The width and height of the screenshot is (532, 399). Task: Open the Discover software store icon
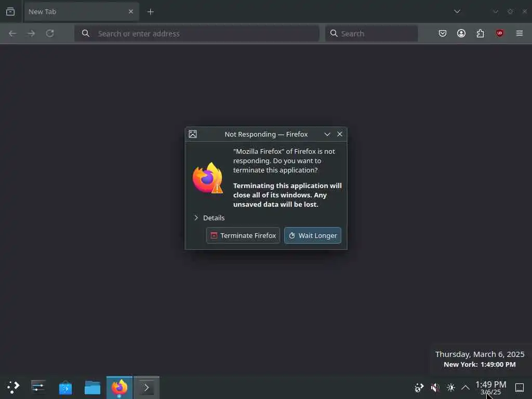click(65, 388)
